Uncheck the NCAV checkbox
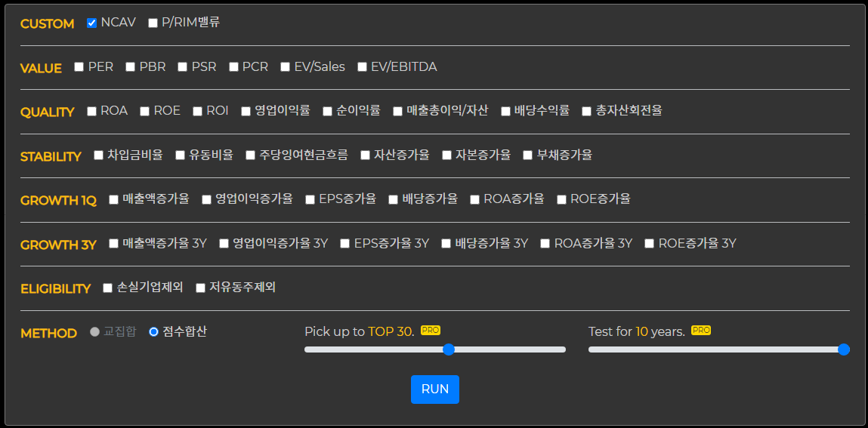Viewport: 868px width, 428px height. pyautogui.click(x=92, y=23)
